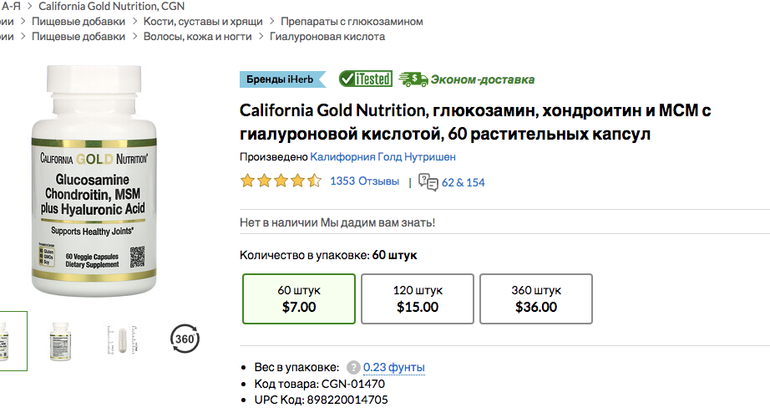Click the package weight help icon
Viewport: 770px width, 408px height.
[352, 367]
